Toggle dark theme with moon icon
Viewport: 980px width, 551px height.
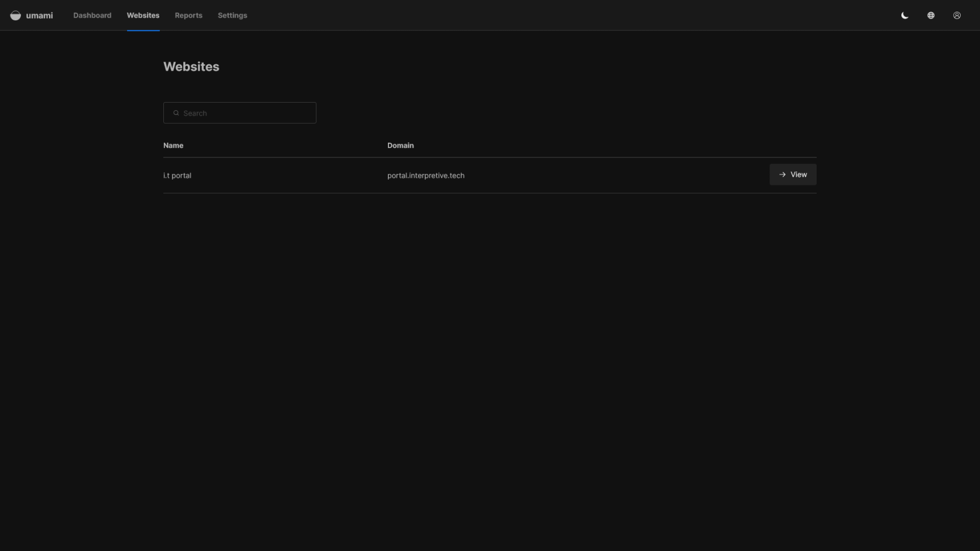point(905,16)
